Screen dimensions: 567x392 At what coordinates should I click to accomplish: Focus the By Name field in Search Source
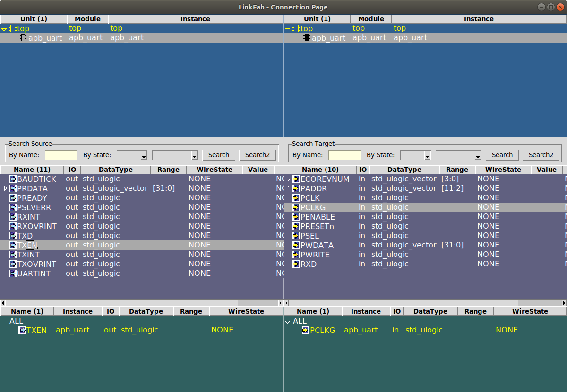61,155
